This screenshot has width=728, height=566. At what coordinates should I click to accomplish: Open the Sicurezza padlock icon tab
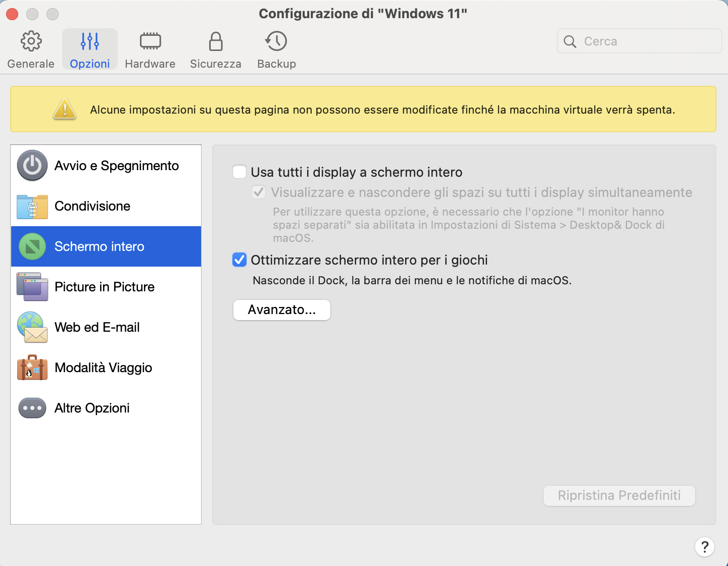click(216, 41)
